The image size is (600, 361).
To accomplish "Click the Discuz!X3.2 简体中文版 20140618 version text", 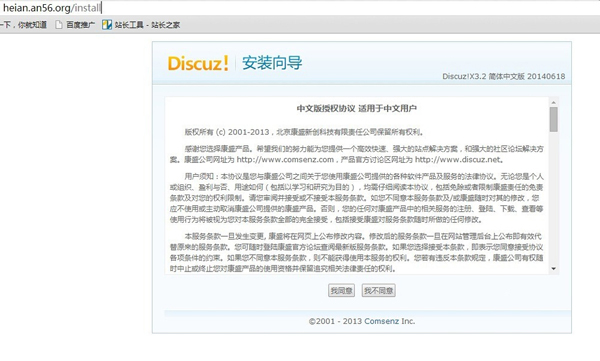I will coord(504,76).
